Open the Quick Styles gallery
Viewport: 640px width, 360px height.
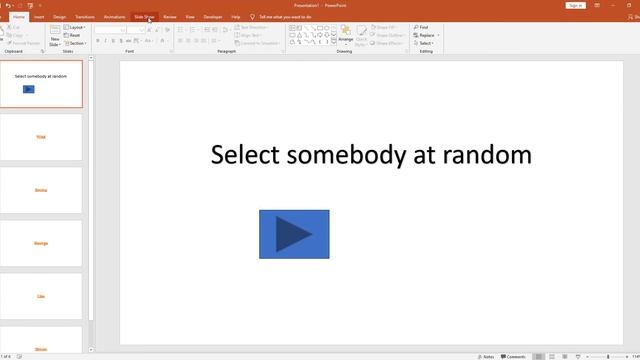[361, 36]
